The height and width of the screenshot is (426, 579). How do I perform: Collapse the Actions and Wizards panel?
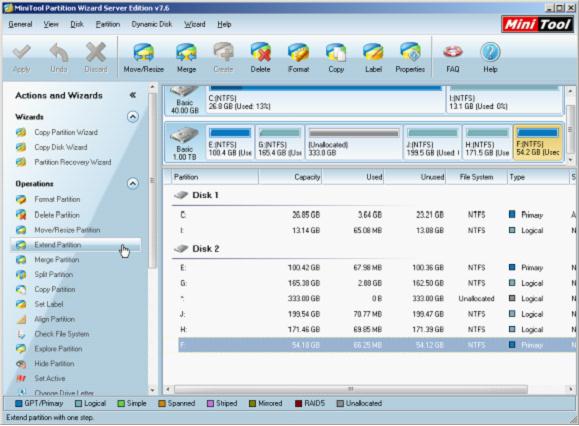click(133, 95)
